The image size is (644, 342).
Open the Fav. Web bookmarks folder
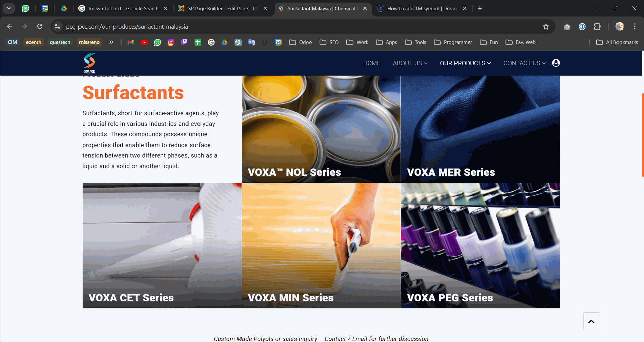[521, 42]
